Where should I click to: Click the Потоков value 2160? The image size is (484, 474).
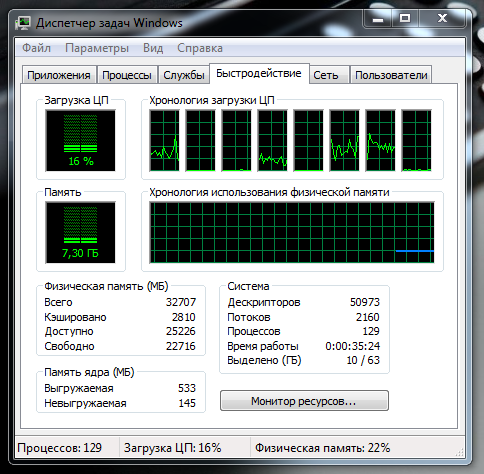click(x=368, y=317)
